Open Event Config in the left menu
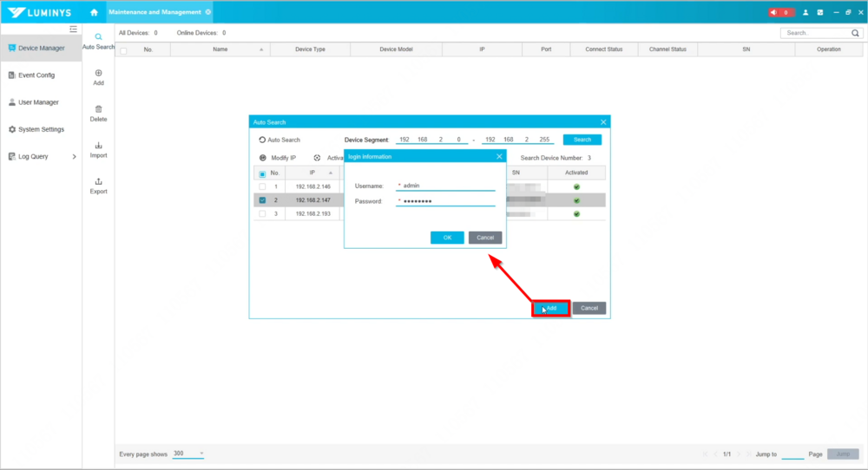This screenshot has width=868, height=470. 36,75
